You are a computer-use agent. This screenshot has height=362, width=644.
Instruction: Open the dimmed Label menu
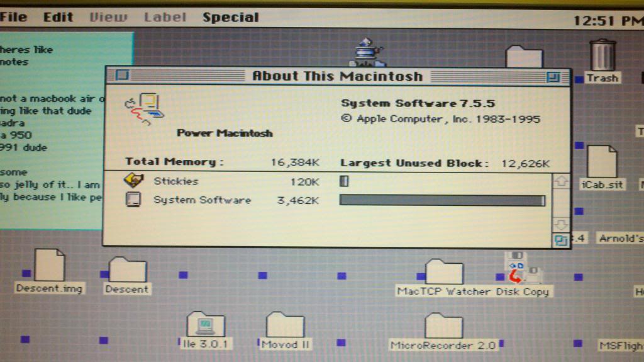click(165, 17)
